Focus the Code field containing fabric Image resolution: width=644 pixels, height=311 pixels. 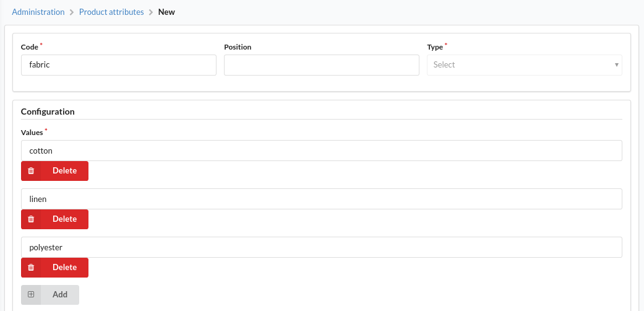119,65
